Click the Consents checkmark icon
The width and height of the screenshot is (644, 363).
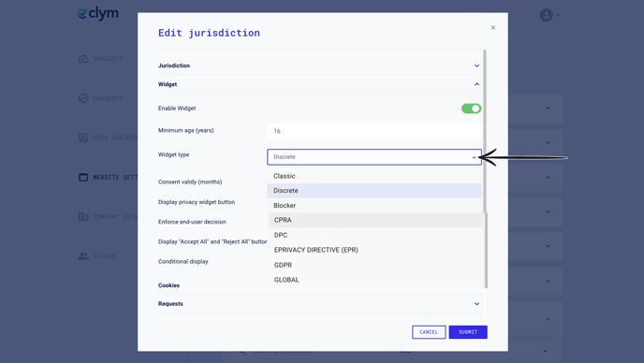click(x=83, y=98)
